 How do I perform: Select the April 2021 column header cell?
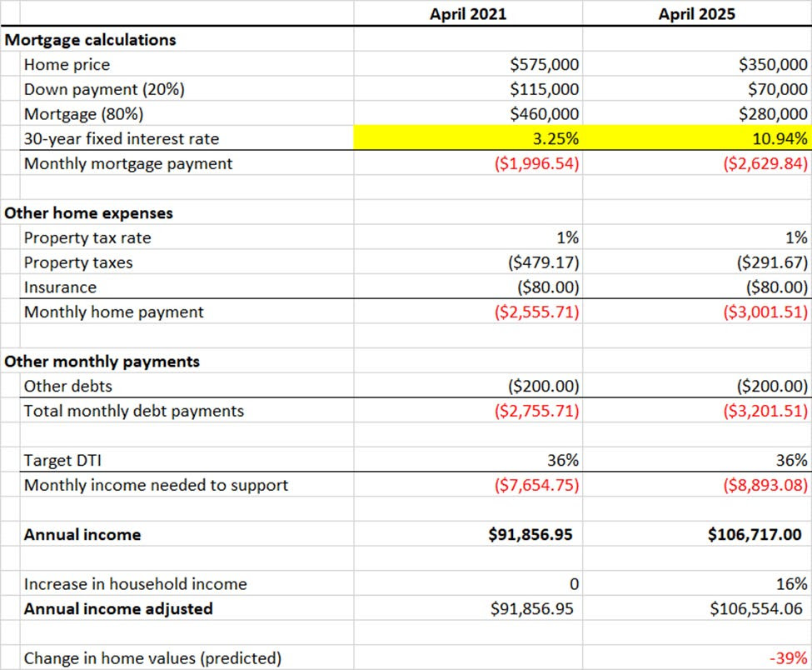(x=467, y=13)
